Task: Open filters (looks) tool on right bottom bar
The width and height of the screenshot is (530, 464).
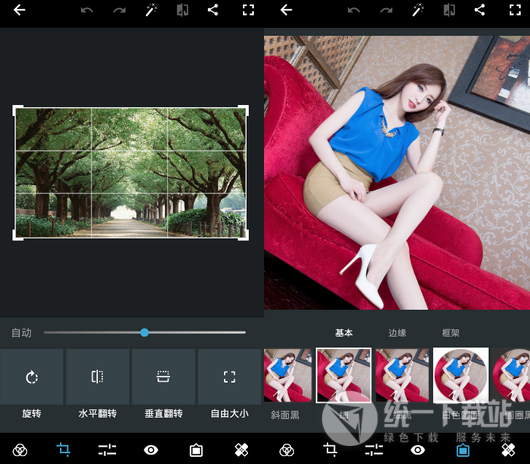Action: point(287,450)
